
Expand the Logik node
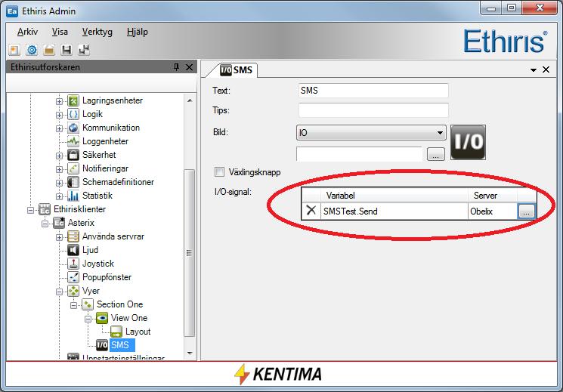[59, 115]
